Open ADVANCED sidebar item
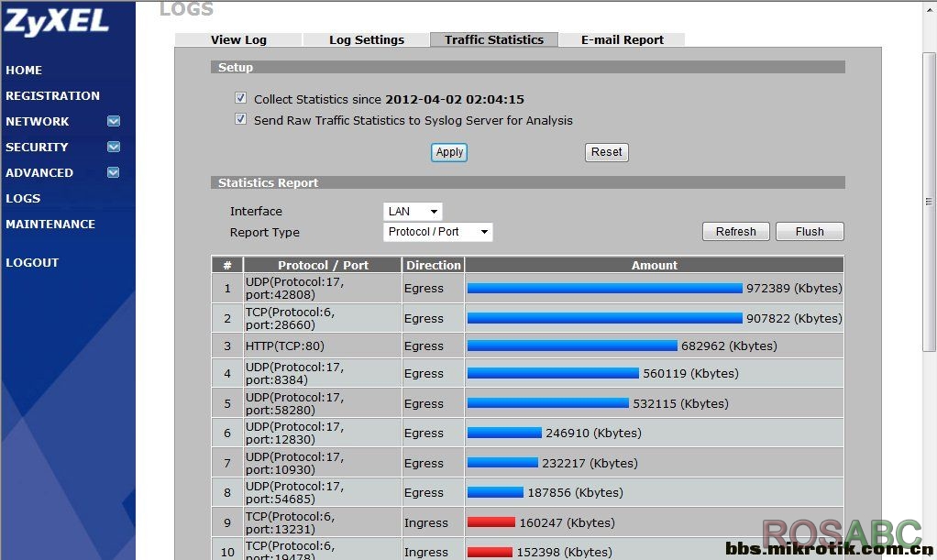The height and width of the screenshot is (560, 937). coord(39,172)
